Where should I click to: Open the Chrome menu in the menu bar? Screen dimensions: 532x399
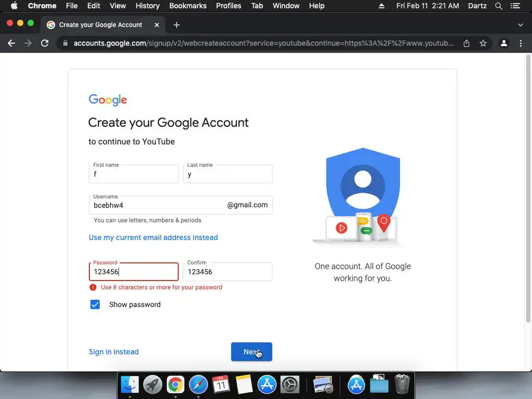[x=42, y=6]
